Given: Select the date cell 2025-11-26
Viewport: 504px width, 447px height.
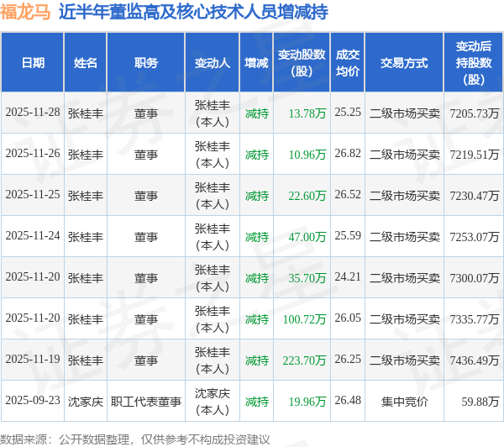Looking at the screenshot, I should click(33, 154).
